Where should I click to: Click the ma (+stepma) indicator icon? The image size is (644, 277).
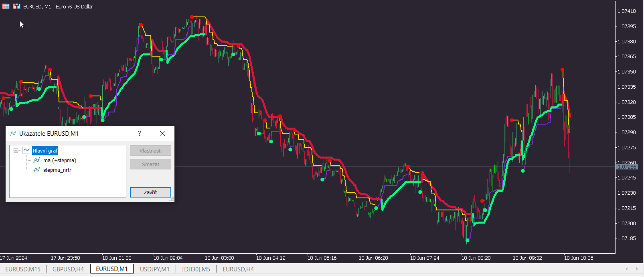coord(37,160)
